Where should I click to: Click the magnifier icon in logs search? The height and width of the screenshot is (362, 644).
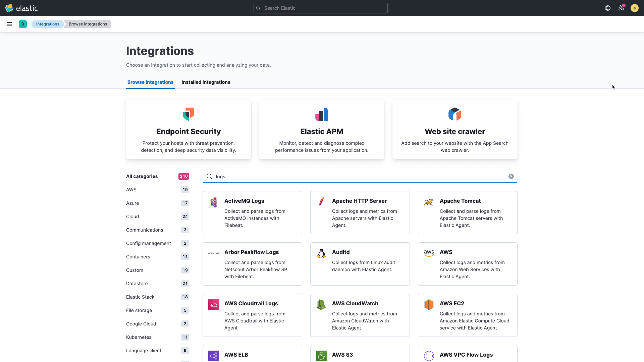(x=209, y=176)
